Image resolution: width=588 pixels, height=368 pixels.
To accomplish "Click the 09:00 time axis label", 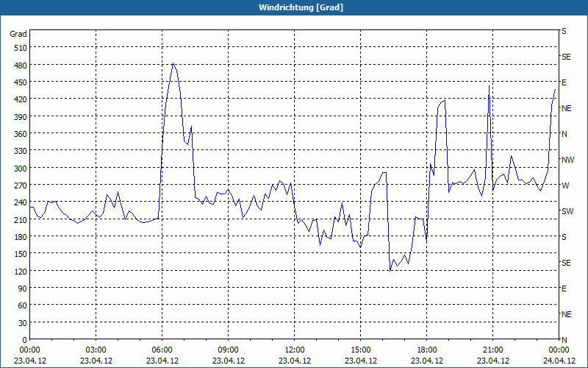I will [x=229, y=350].
